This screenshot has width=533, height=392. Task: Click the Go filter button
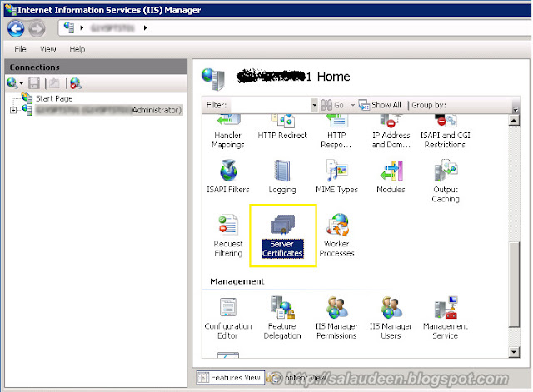(332, 105)
